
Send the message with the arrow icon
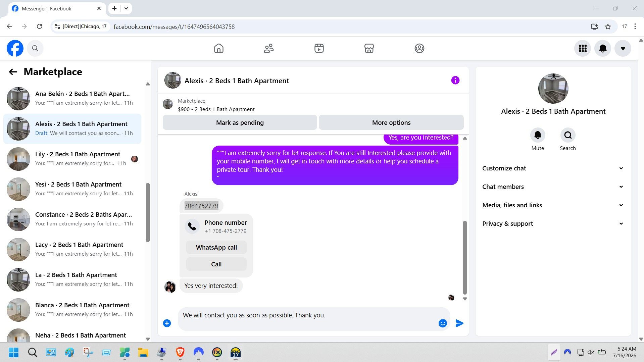coord(459,323)
